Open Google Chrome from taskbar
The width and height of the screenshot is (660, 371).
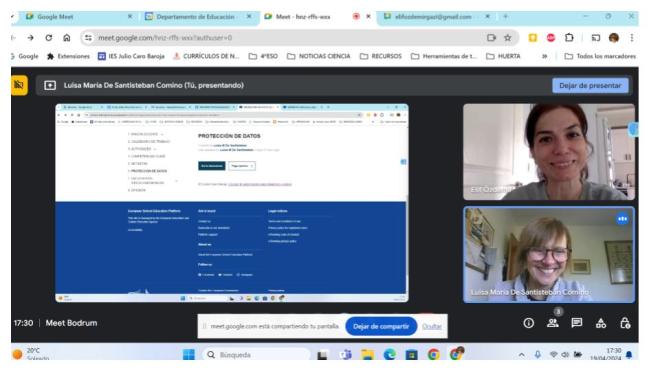[433, 355]
